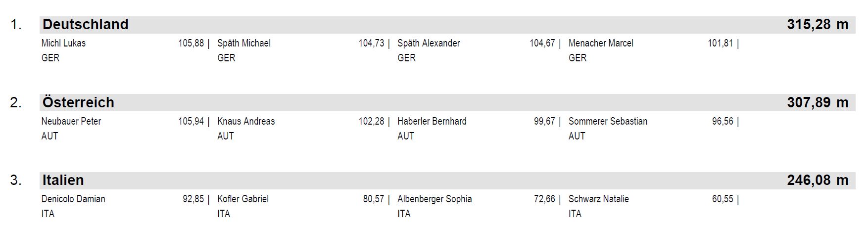Select athlete Menacher Marcel
The width and height of the screenshot is (868, 227).
coord(601,43)
